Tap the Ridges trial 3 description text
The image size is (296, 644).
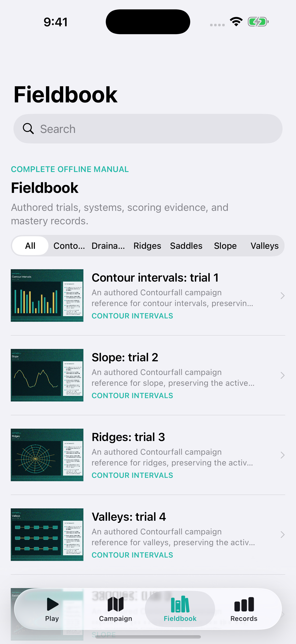[x=172, y=457]
